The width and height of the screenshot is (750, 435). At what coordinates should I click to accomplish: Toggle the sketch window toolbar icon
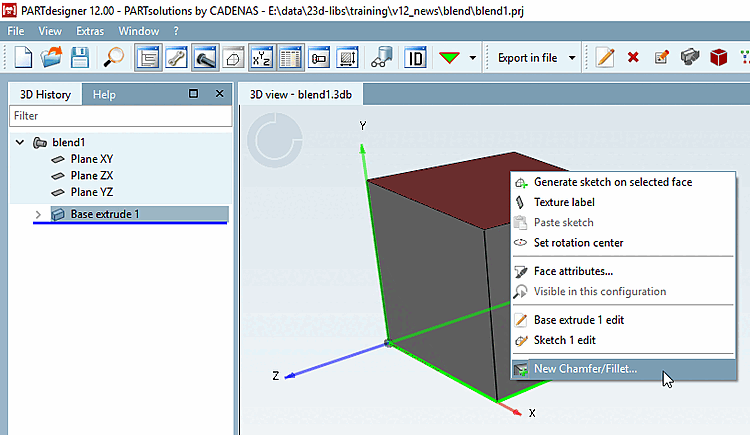pyautogui.click(x=233, y=58)
